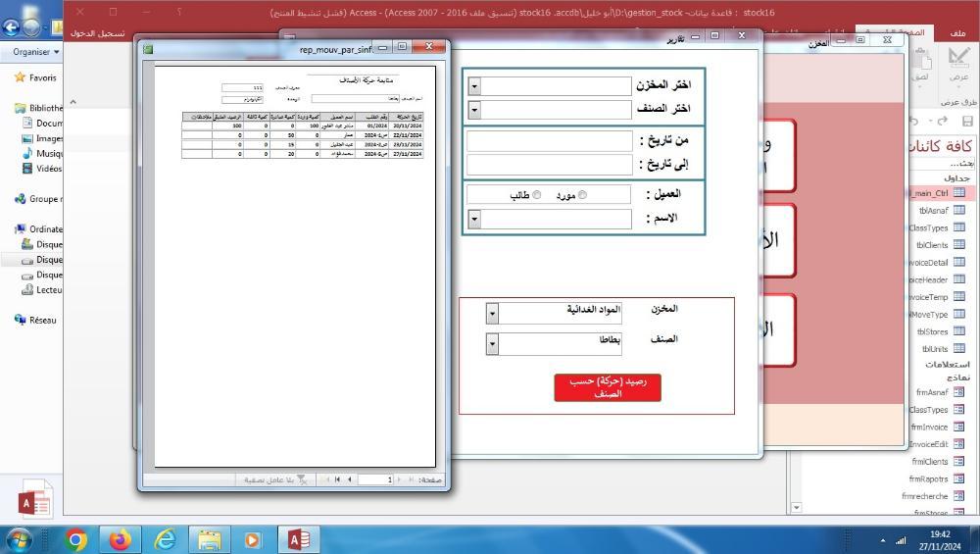Select Vidéos in Explorer sidebar
Image resolution: width=980 pixels, height=554 pixels.
point(42,169)
